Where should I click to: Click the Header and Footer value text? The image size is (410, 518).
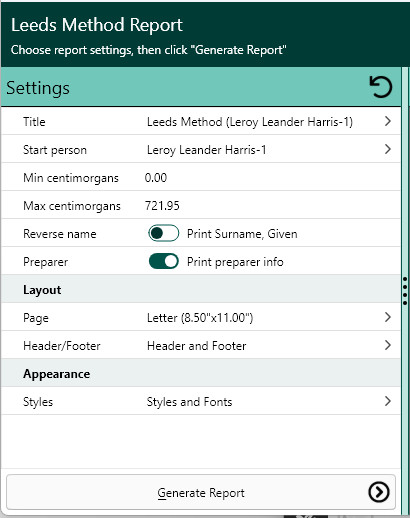pyautogui.click(x=196, y=346)
